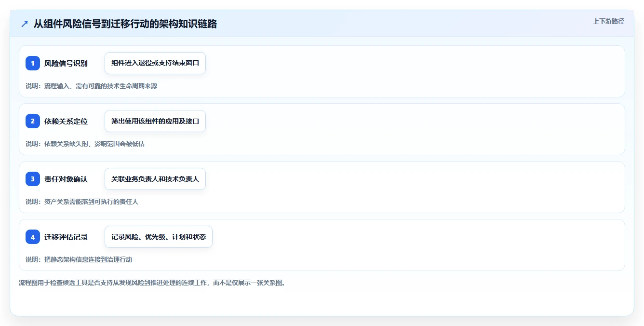Click the 依赖关系定位 step title
Screen dimensions: 644x326
(66, 121)
